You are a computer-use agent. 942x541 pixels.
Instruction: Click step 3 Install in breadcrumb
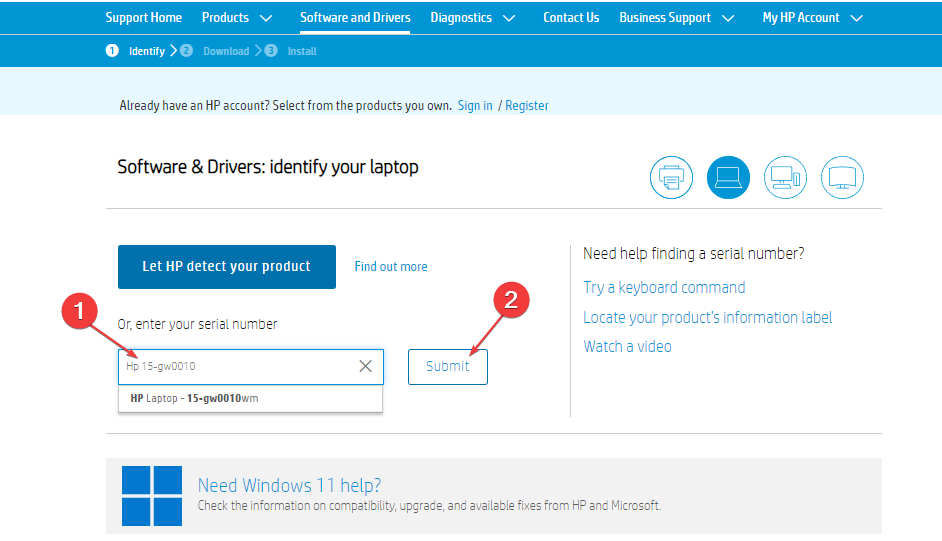click(x=291, y=51)
